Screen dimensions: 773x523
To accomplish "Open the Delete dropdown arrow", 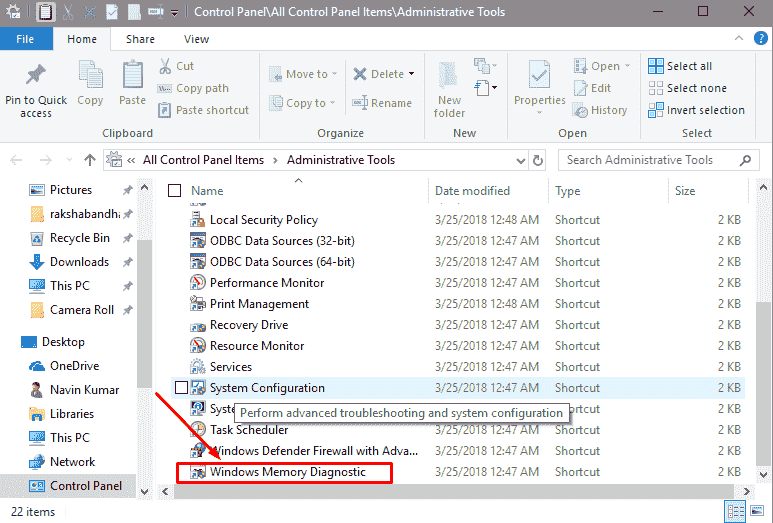I will tap(412, 74).
